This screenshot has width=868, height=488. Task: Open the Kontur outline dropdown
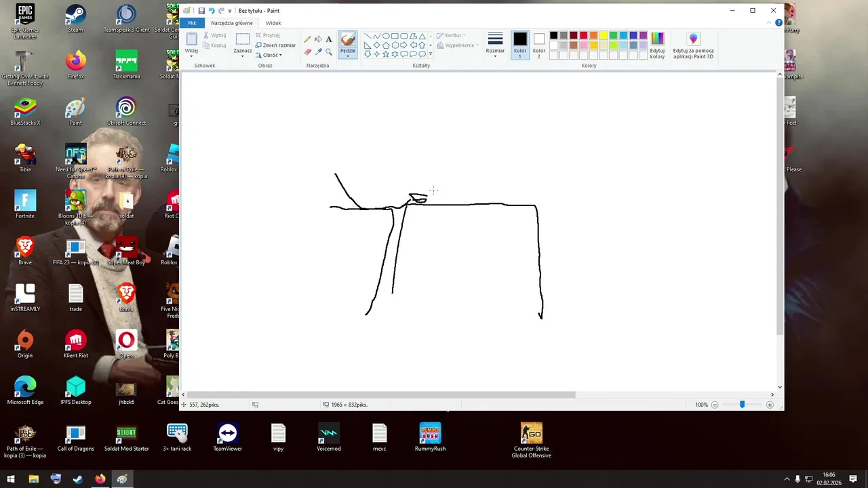point(451,35)
